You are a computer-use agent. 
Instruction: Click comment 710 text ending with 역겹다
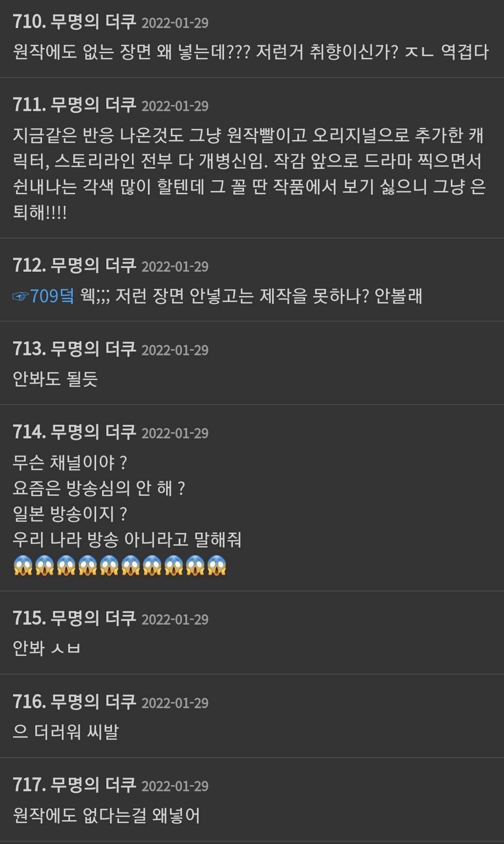coord(251,52)
